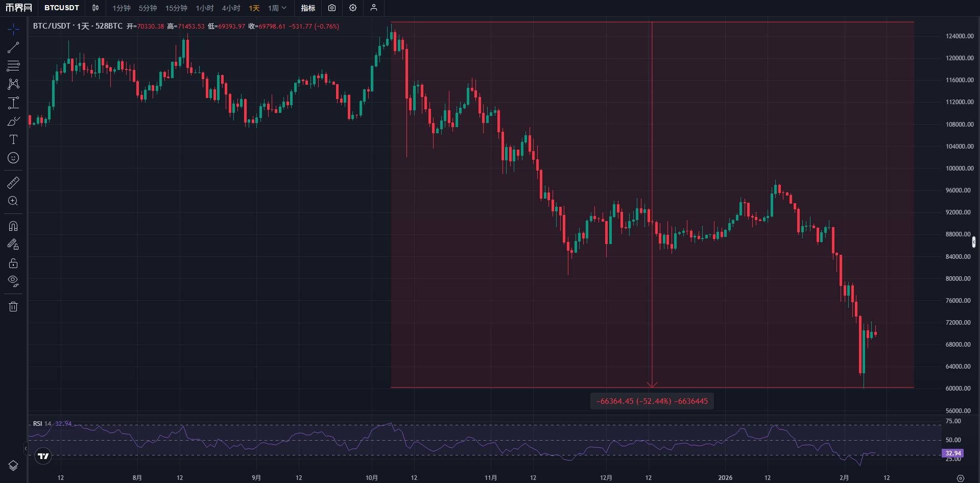
Task: Click the BTC/USDT · 1天 · 528BTC chart legend title
Action: coord(78,26)
